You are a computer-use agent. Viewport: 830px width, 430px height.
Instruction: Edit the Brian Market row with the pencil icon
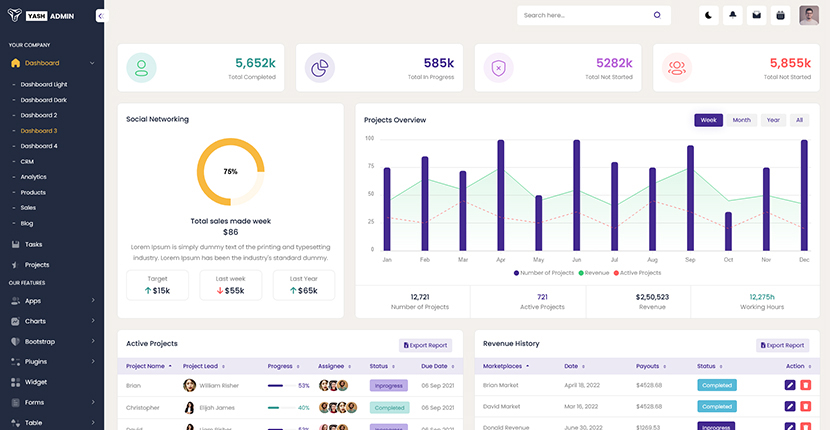coord(790,386)
